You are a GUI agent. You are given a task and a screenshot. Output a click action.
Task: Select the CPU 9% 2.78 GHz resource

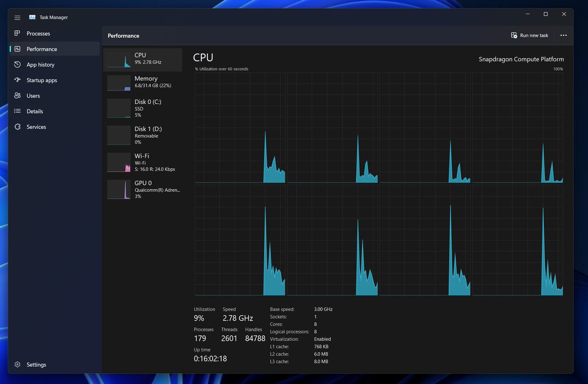click(143, 59)
